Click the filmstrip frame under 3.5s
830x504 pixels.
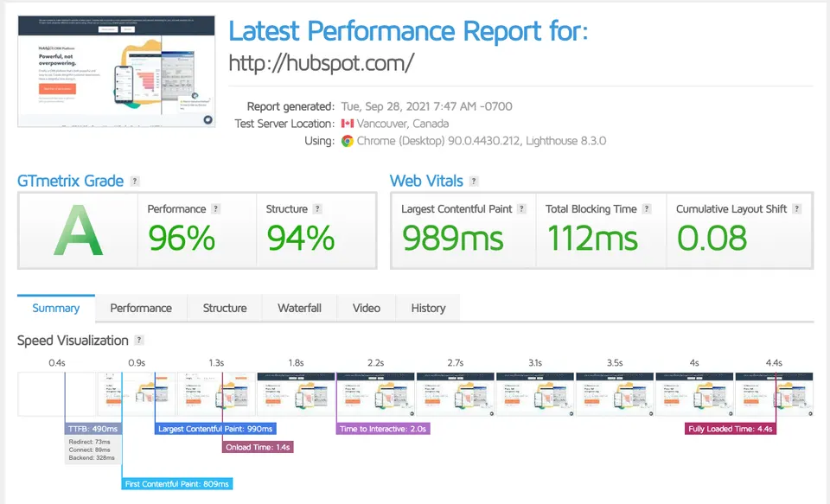click(x=615, y=394)
